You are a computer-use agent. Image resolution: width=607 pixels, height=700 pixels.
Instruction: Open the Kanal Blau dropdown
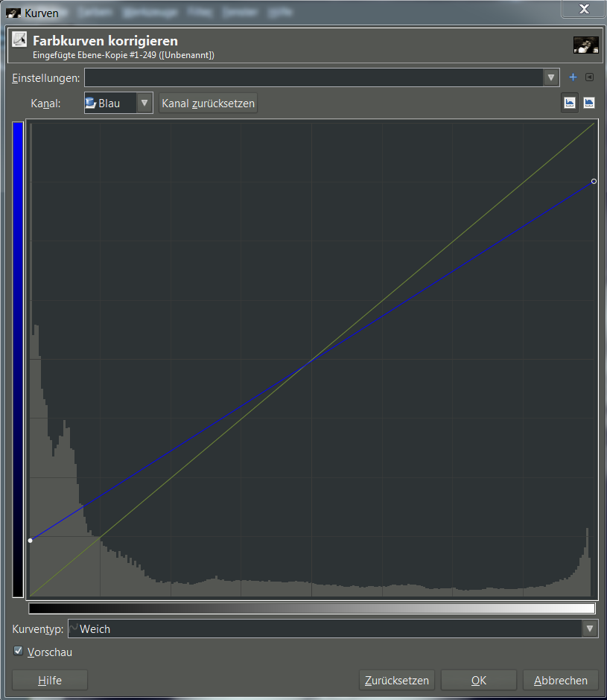[118, 103]
